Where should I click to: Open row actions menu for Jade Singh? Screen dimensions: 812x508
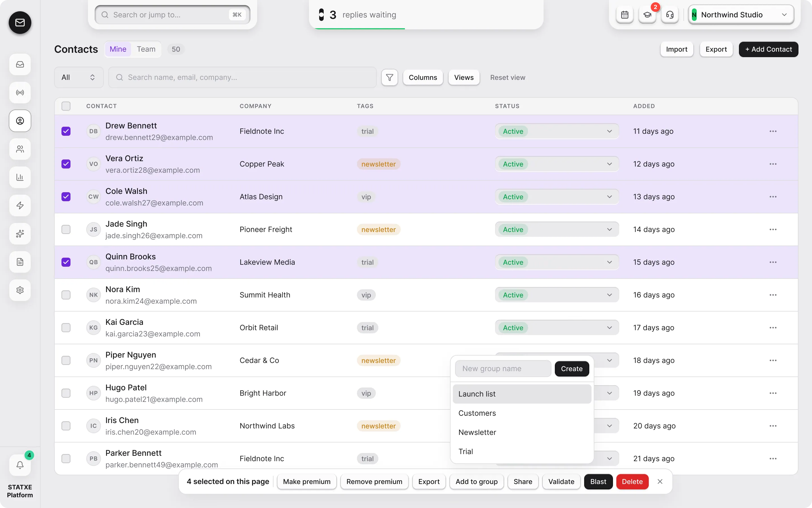point(773,229)
